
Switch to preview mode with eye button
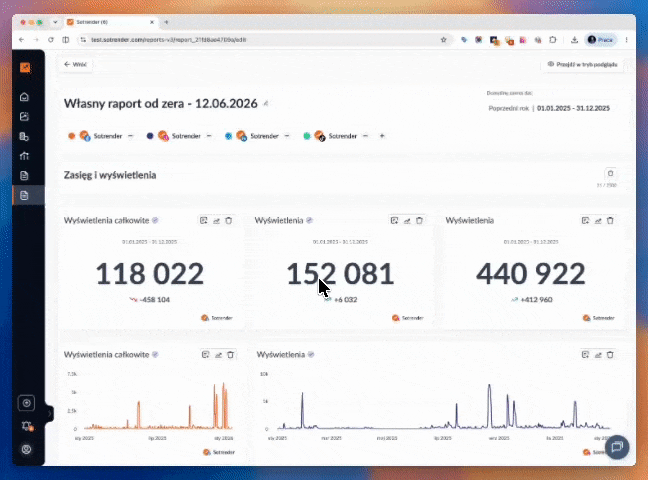click(x=582, y=64)
